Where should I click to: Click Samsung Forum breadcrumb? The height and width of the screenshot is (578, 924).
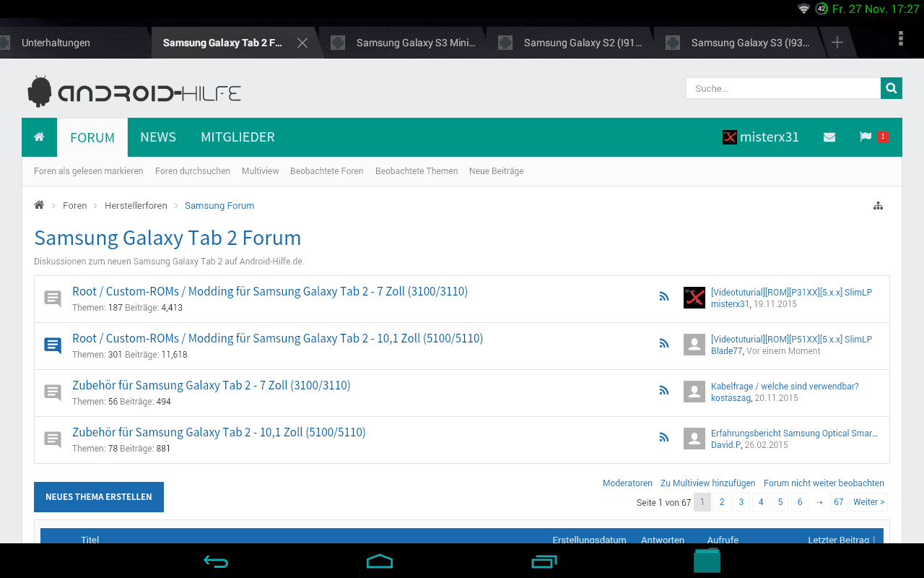219,206
